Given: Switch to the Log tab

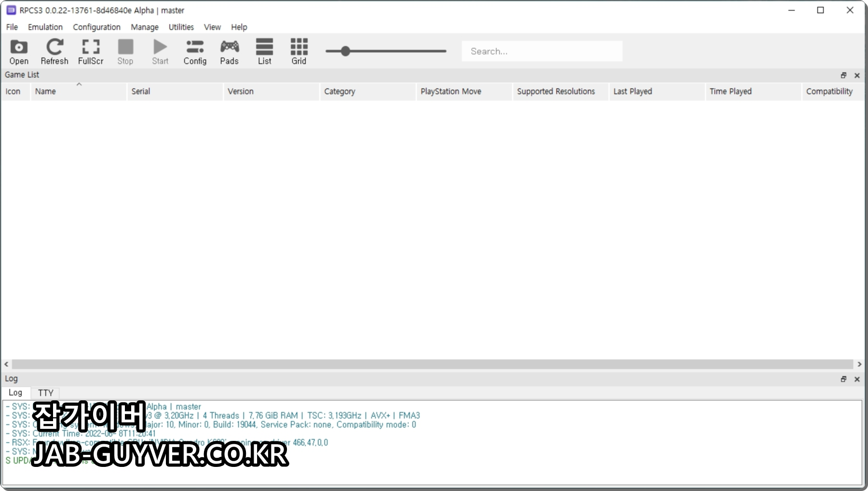Looking at the screenshot, I should tap(15, 393).
